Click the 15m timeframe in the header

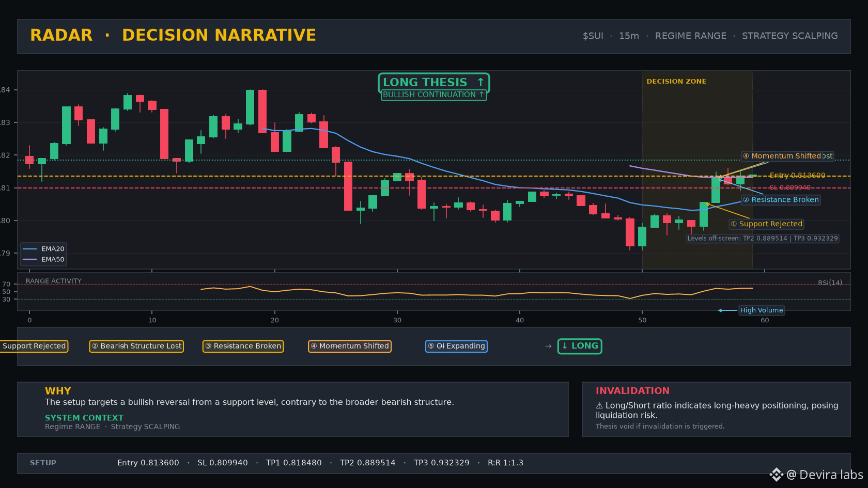629,36
